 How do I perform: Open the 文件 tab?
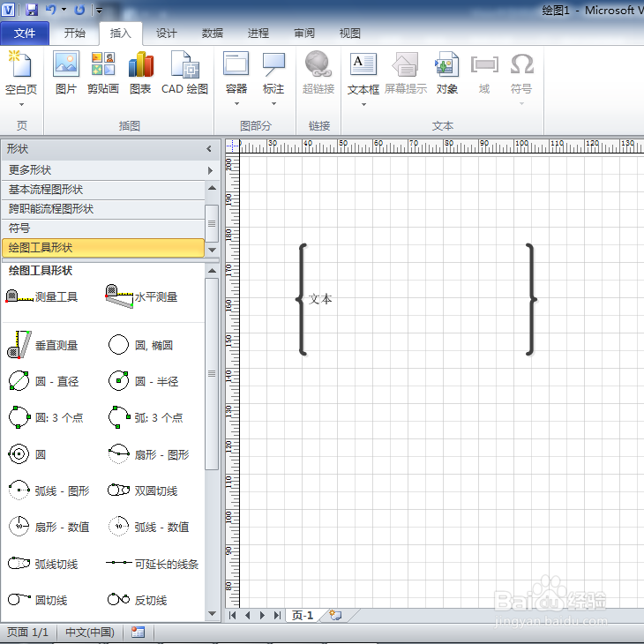click(x=25, y=34)
